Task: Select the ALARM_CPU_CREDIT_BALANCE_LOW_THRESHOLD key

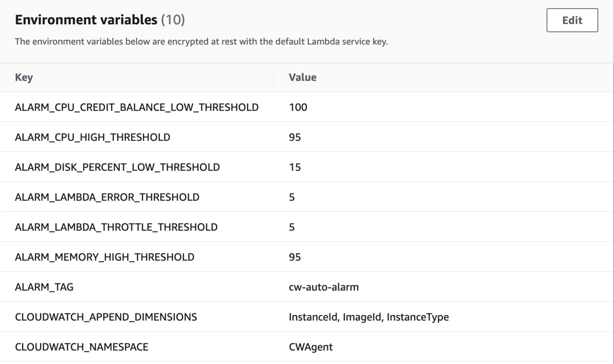Action: 136,107
